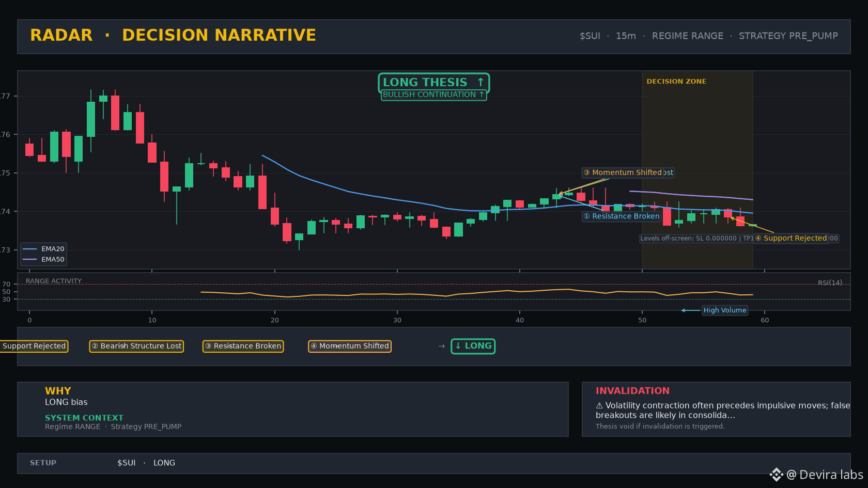Click the Bearish Structure Lost step chip

136,346
